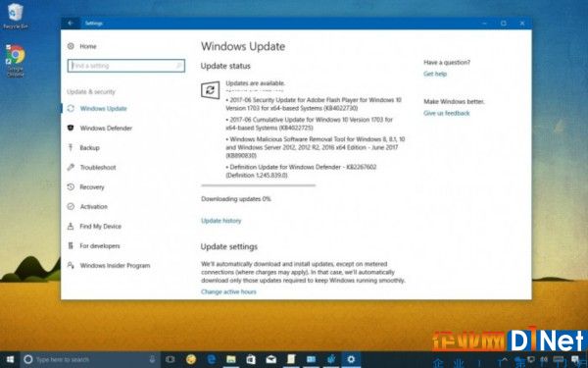Focus the Find a setting search box
The width and height of the screenshot is (588, 368).
pyautogui.click(x=126, y=66)
